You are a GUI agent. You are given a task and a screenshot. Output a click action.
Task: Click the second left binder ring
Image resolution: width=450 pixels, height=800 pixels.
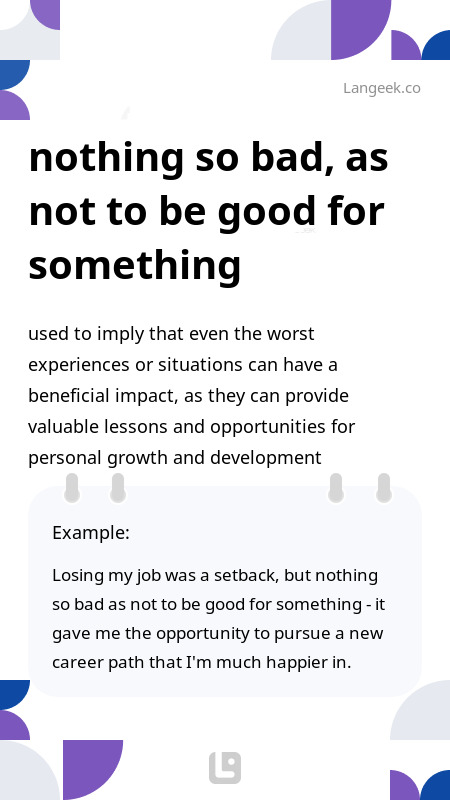tap(118, 488)
